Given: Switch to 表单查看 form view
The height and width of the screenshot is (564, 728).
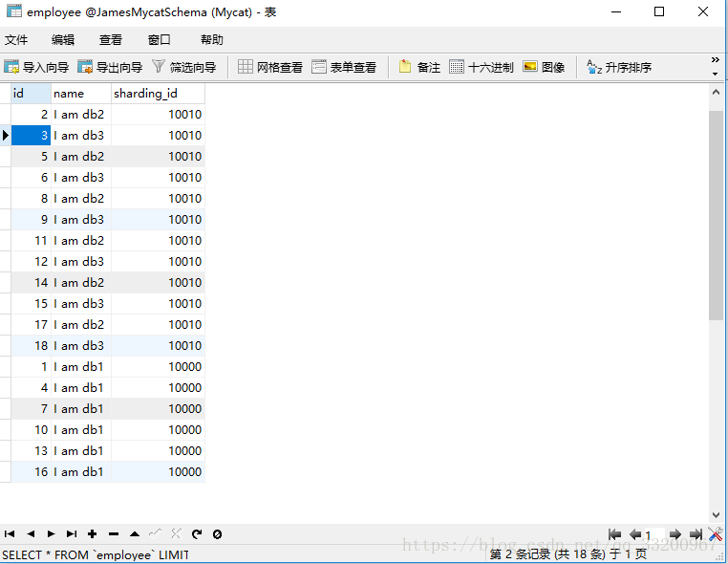Looking at the screenshot, I should [344, 67].
